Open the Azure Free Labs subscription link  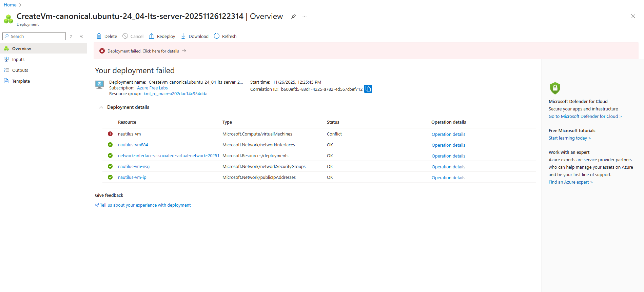(152, 88)
